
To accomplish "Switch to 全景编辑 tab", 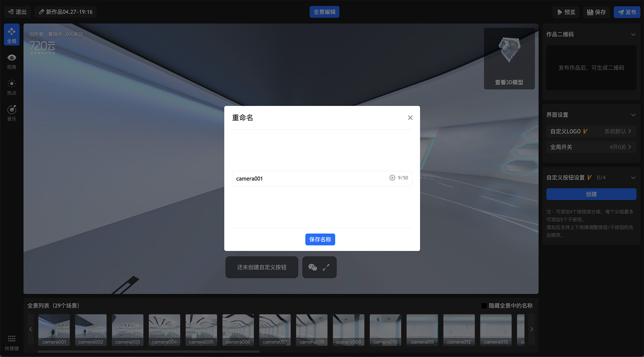I will click(x=324, y=12).
